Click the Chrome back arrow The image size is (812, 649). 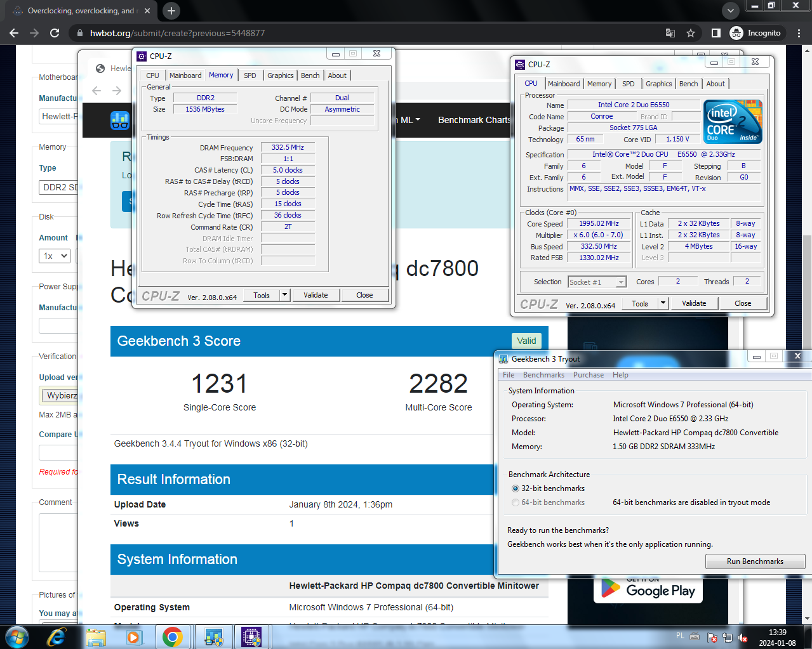click(14, 33)
